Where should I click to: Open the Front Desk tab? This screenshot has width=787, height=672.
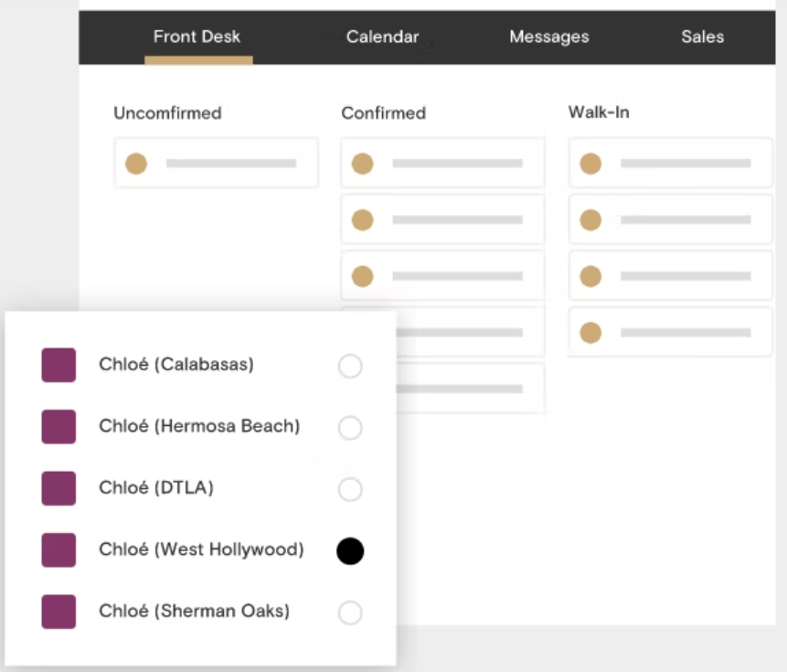[197, 37]
